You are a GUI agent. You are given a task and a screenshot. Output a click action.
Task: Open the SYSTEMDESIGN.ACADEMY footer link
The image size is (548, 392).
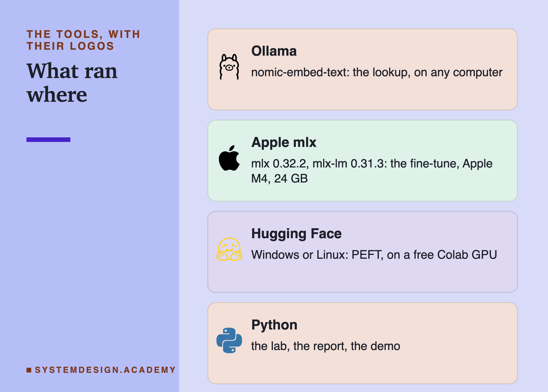[105, 370]
